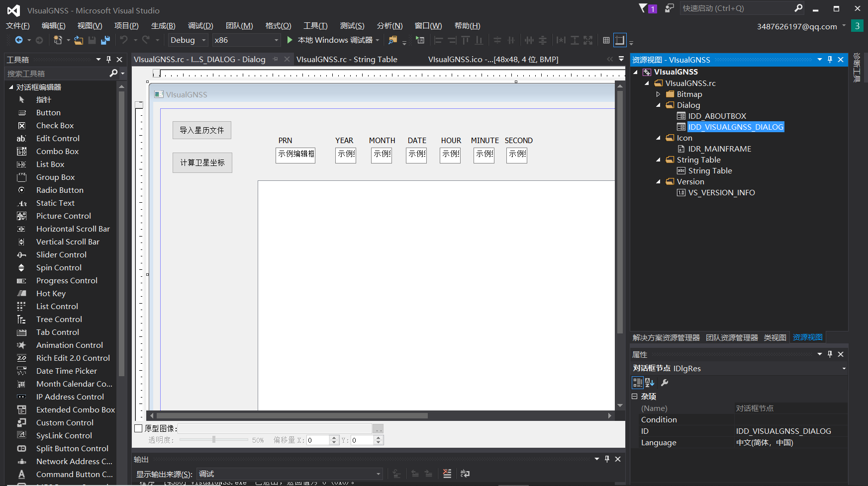The height and width of the screenshot is (486, 868).
Task: Open the Build menu
Action: (x=163, y=26)
